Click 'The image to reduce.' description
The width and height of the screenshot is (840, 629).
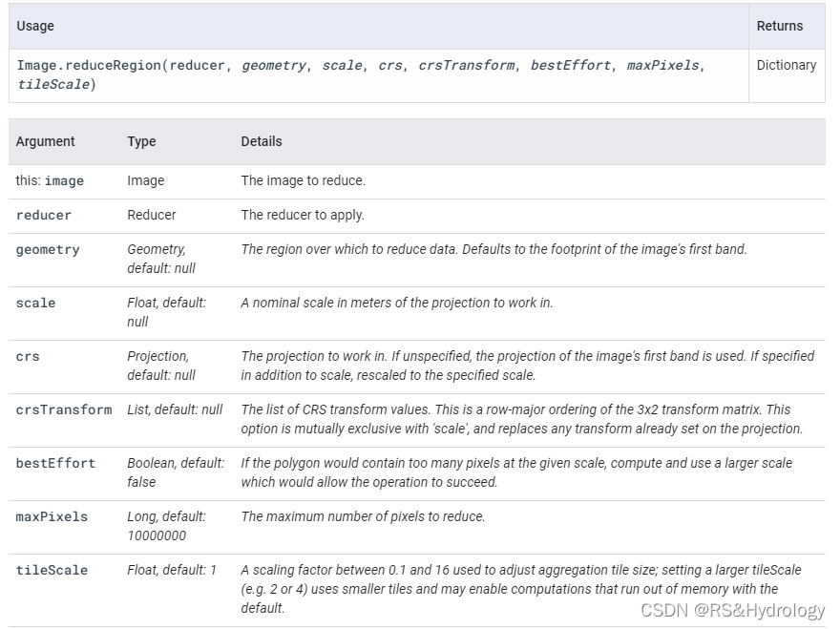coord(303,180)
